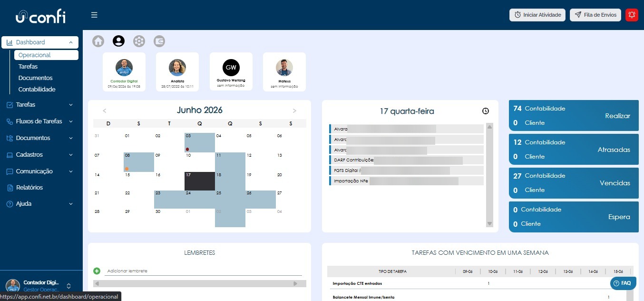The height and width of the screenshot is (301, 644).
Task: Toggle the hamburger sidebar menu
Action: pyautogui.click(x=94, y=15)
